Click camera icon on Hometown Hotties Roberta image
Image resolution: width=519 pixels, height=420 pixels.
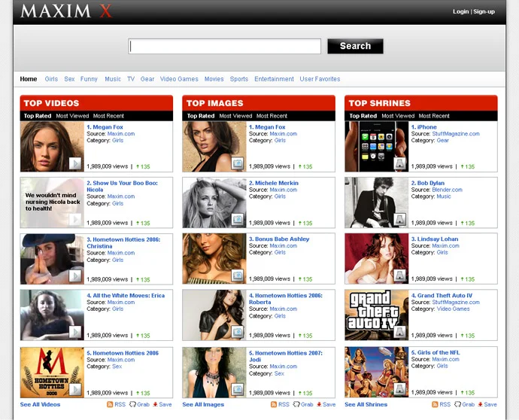(238, 332)
